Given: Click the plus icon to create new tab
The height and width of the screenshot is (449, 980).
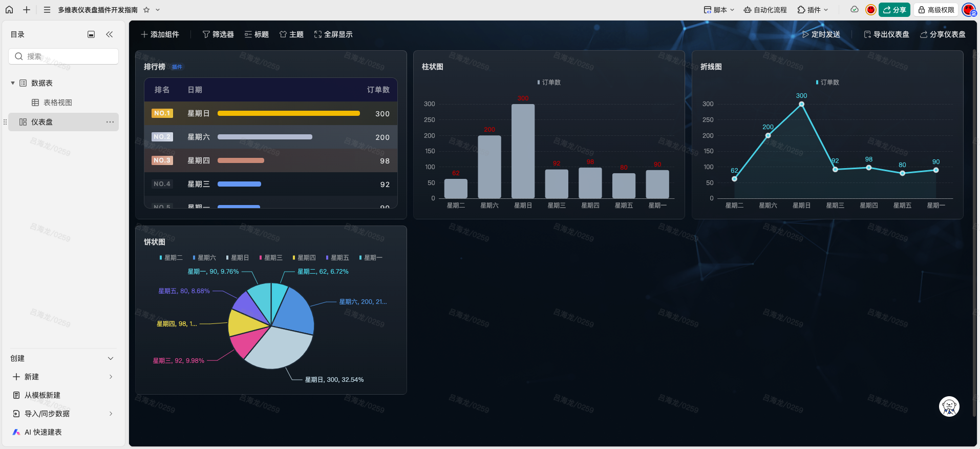Looking at the screenshot, I should coord(27,10).
